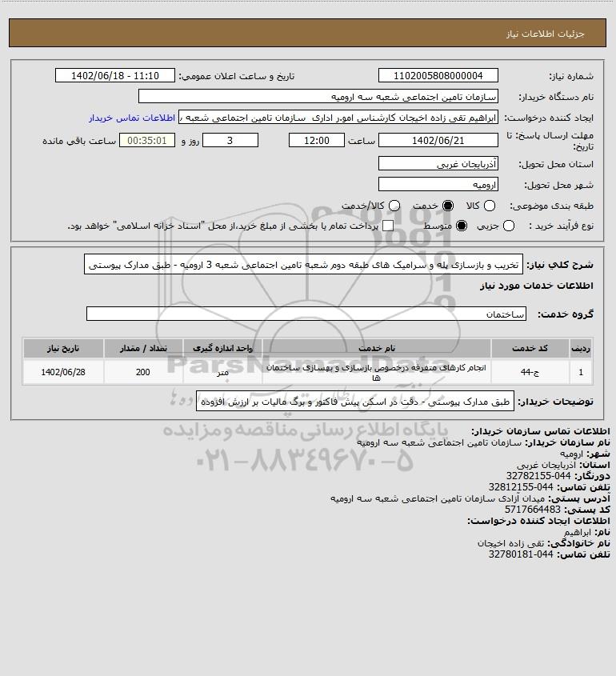Click the اطلاعات خدمات مورد نیاز heading

click(536, 286)
